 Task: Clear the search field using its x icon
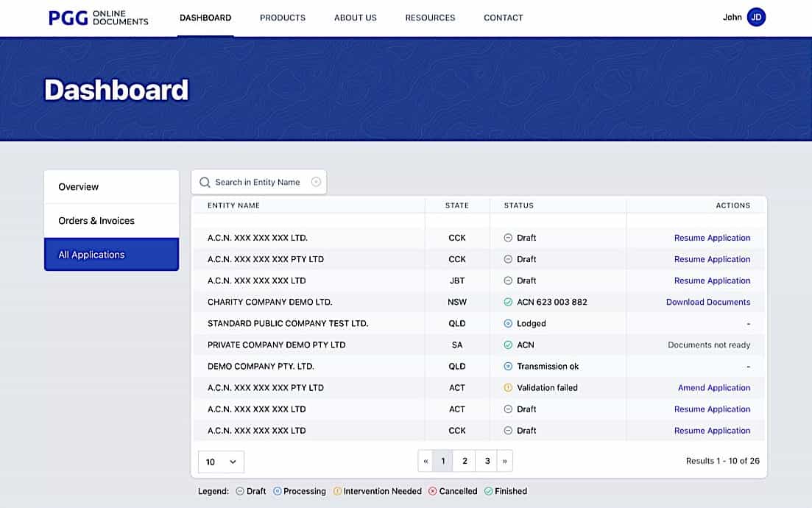(x=316, y=181)
